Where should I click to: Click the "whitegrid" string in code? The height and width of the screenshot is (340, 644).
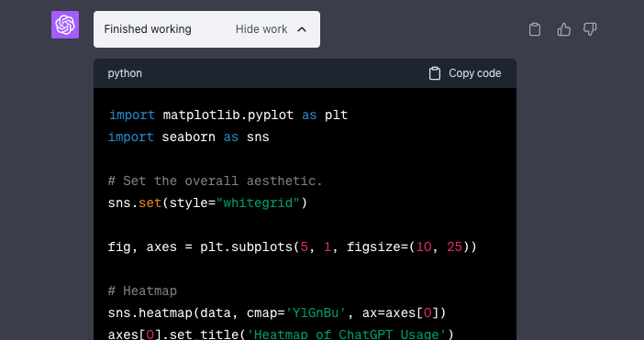point(258,203)
